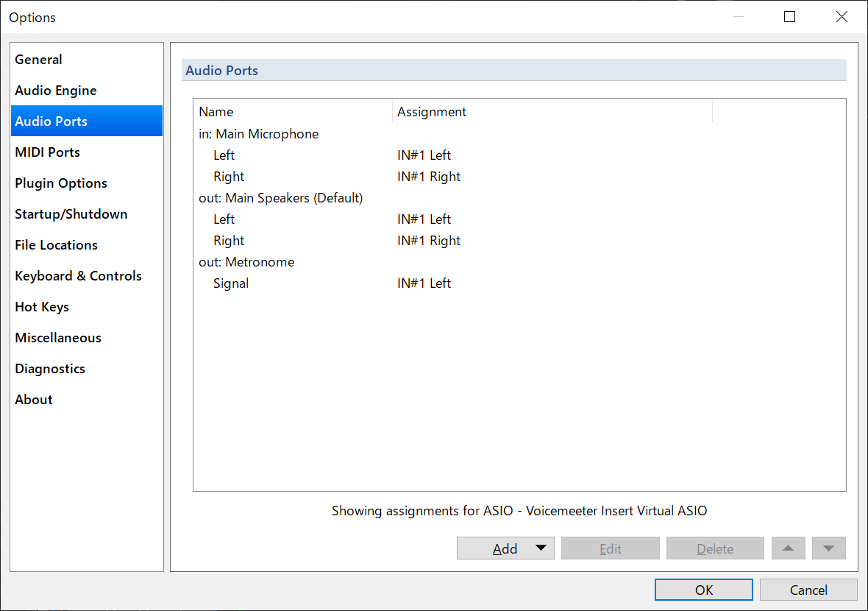
Task: Cancel the Options dialog
Action: point(808,590)
